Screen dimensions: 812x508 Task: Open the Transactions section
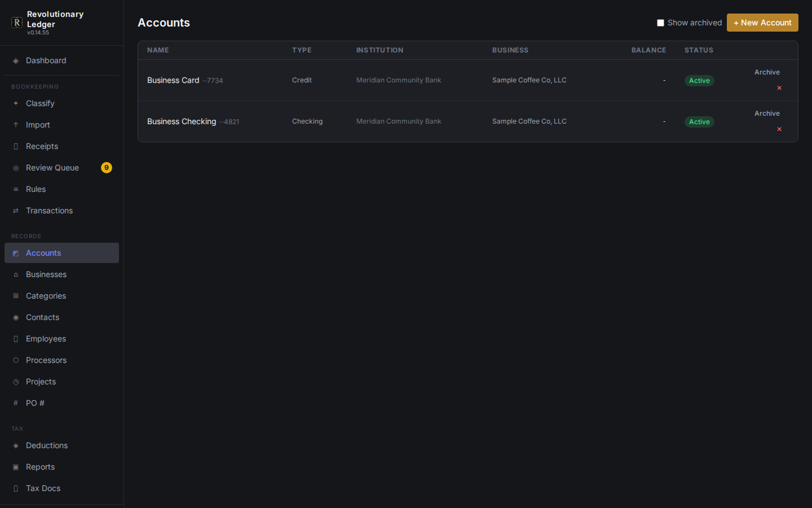tap(61, 211)
